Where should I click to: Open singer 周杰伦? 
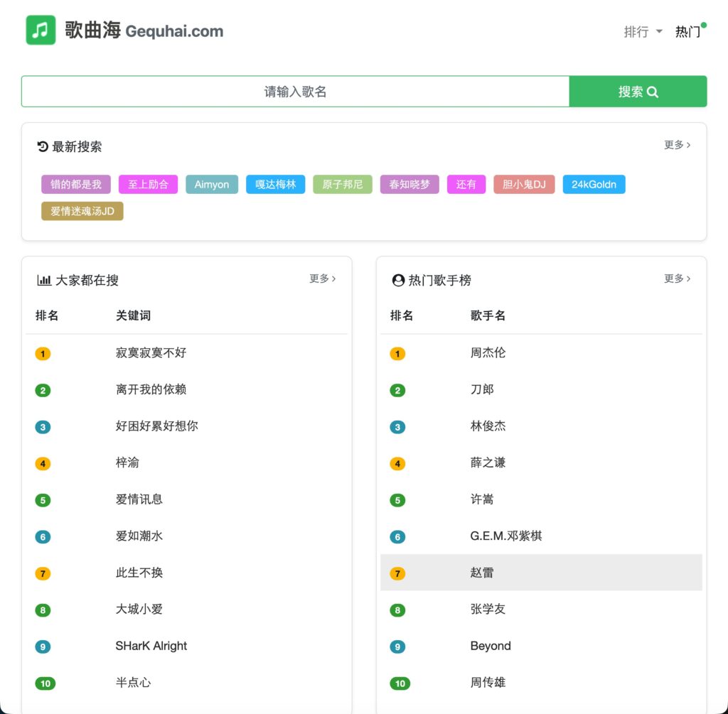pos(488,352)
